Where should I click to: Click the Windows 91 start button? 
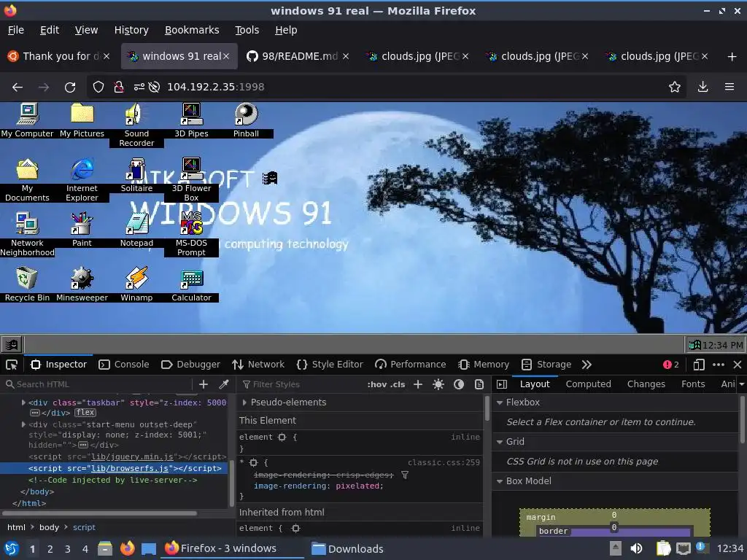(12, 344)
